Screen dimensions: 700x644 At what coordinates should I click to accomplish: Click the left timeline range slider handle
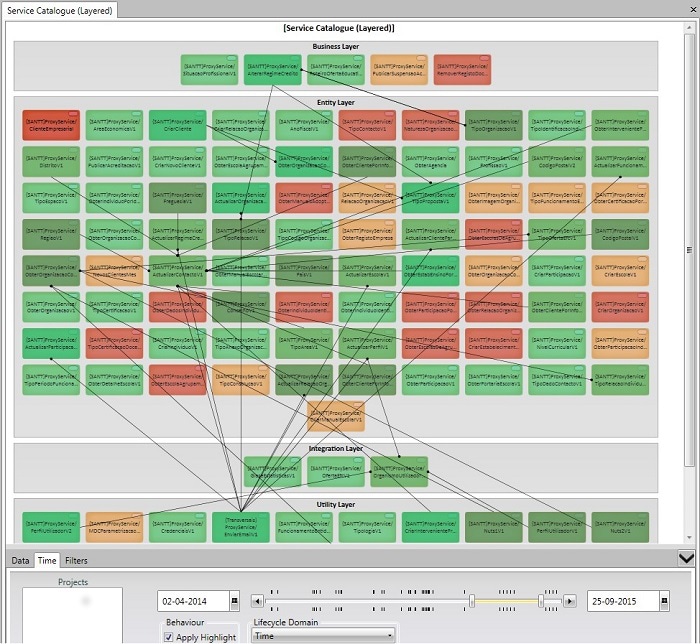[x=471, y=601]
